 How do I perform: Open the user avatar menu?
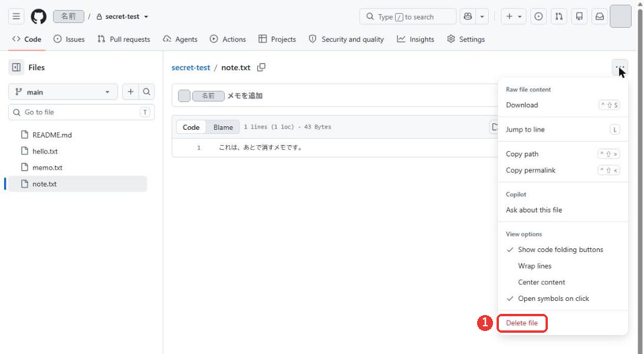620,17
